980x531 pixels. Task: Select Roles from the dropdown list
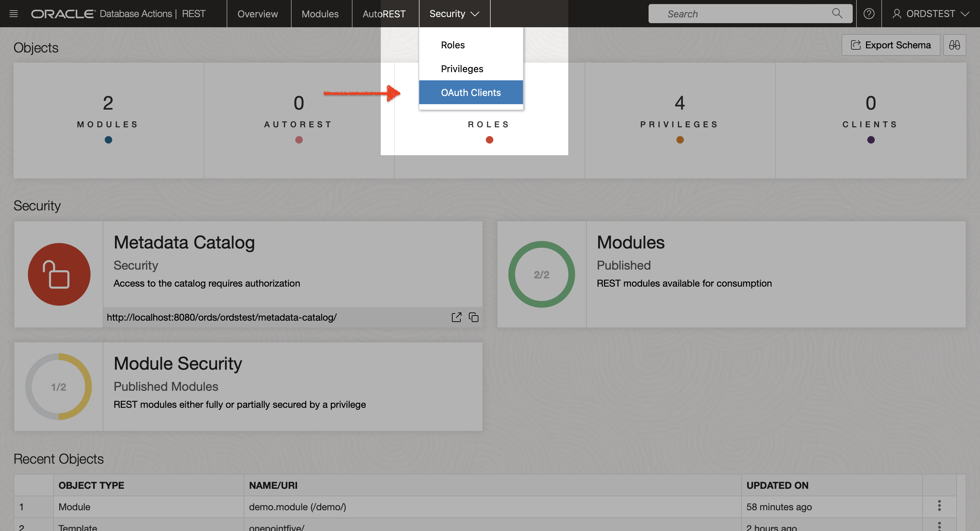[453, 45]
